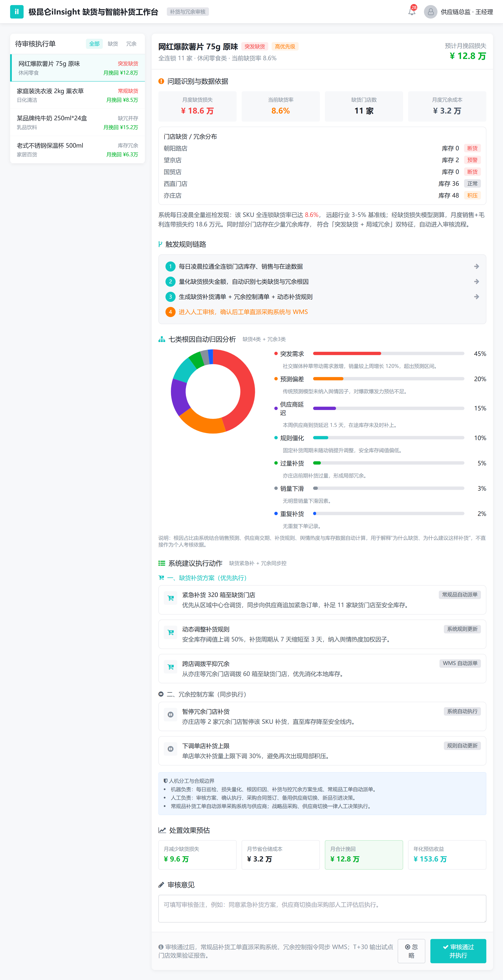The width and height of the screenshot is (503, 980).
Task: Click the 常规品自动派单 tag
Action: coord(460,595)
